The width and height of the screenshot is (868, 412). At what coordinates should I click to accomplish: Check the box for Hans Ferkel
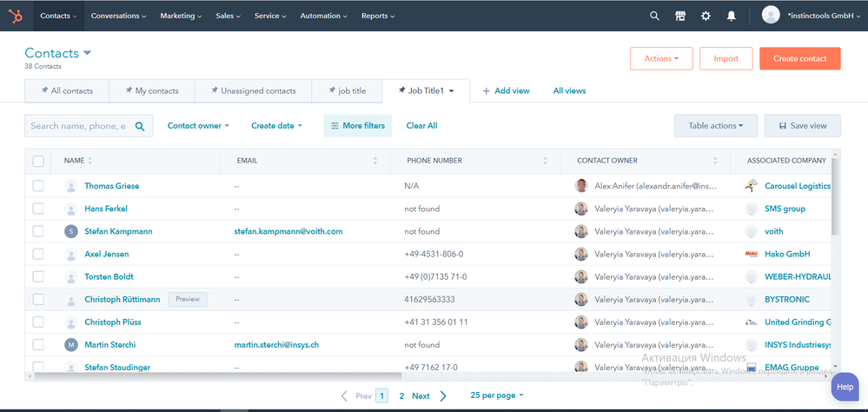pyautogui.click(x=38, y=209)
